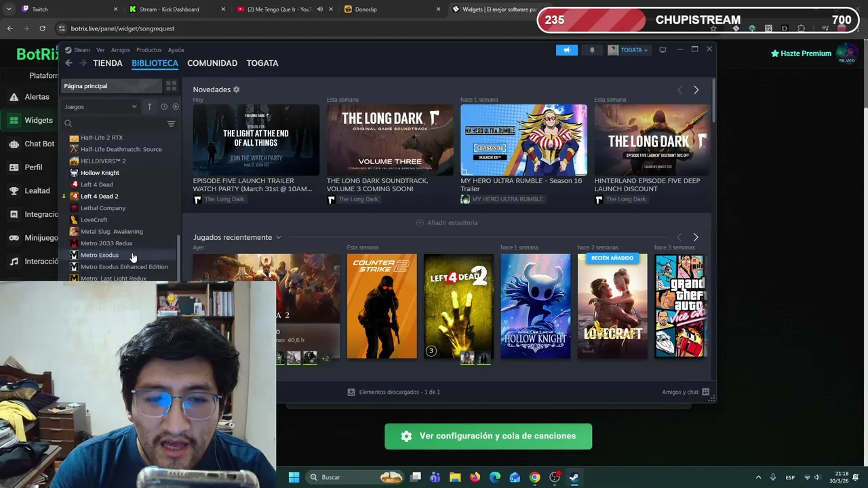
Task: Select Metro Exodus in game list
Action: point(100,255)
